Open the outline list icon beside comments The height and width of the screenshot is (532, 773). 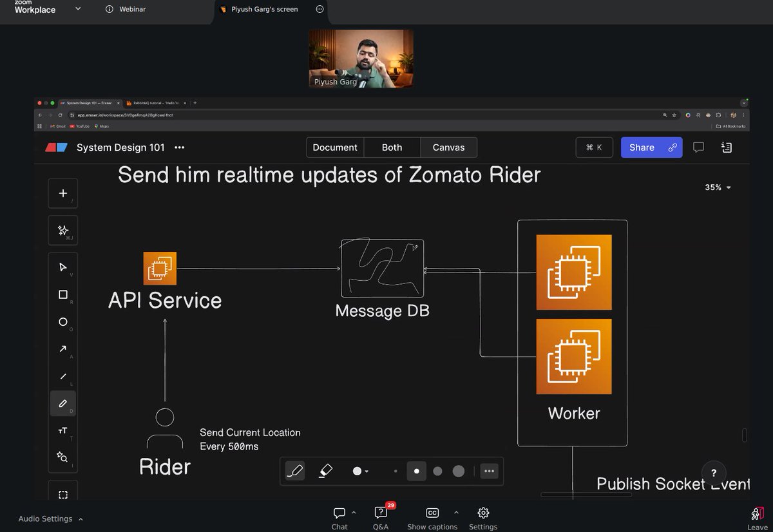click(x=727, y=147)
